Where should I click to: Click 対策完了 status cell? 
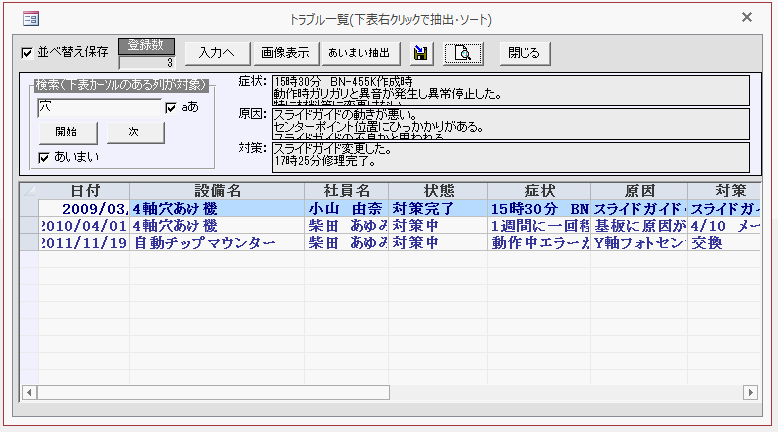pyautogui.click(x=438, y=209)
